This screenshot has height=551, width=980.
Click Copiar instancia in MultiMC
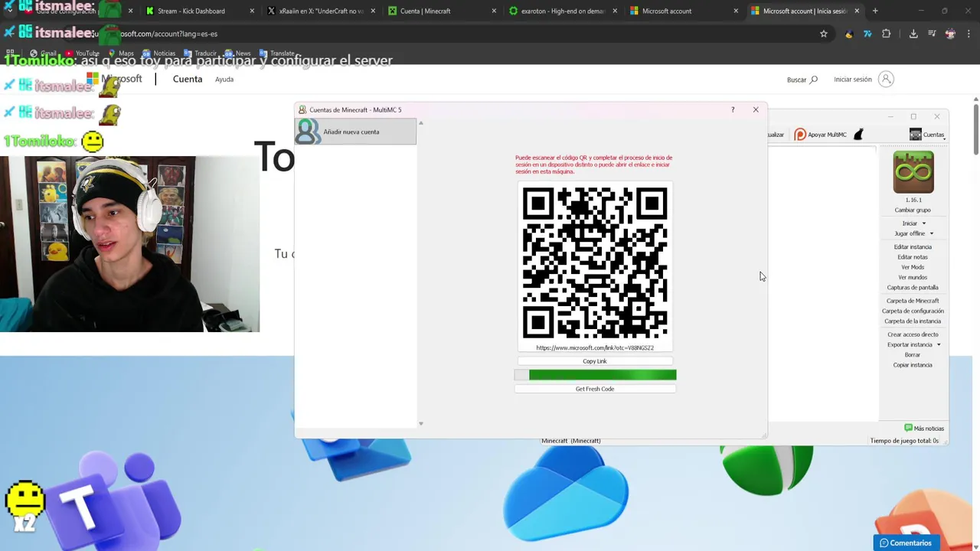[913, 365]
